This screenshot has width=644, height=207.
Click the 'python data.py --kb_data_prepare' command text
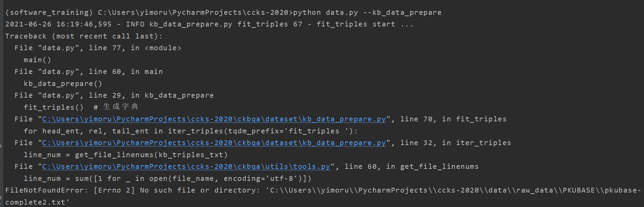(x=367, y=12)
